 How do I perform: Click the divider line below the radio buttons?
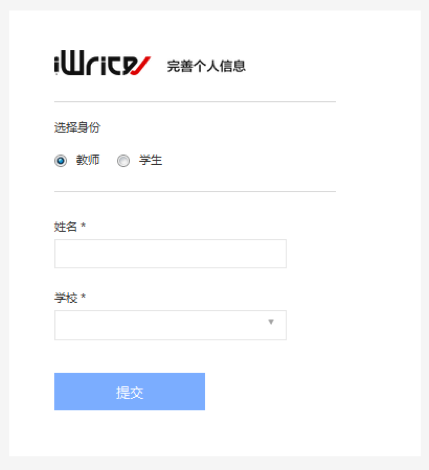195,192
